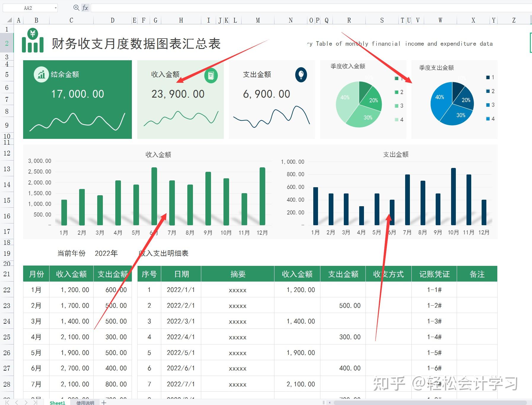Go to next sheet navigation arrow
The width and height of the screenshot is (532, 405).
[x=26, y=402]
